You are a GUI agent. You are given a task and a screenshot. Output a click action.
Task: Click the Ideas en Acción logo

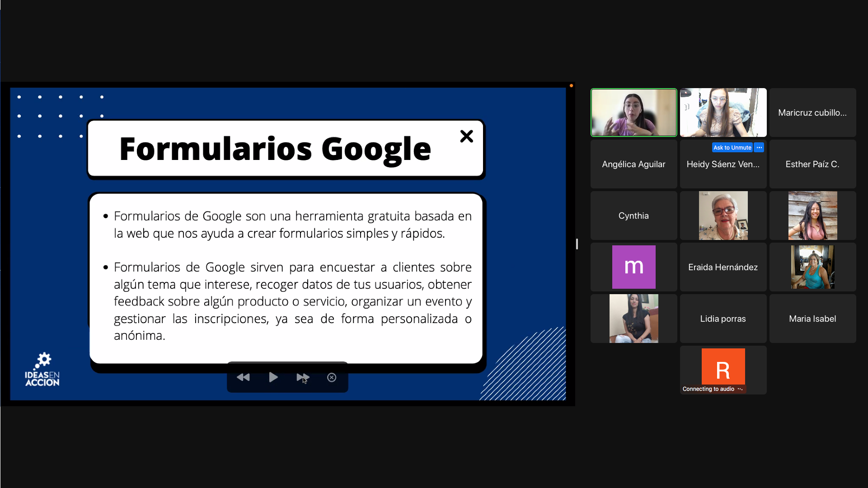tap(42, 370)
